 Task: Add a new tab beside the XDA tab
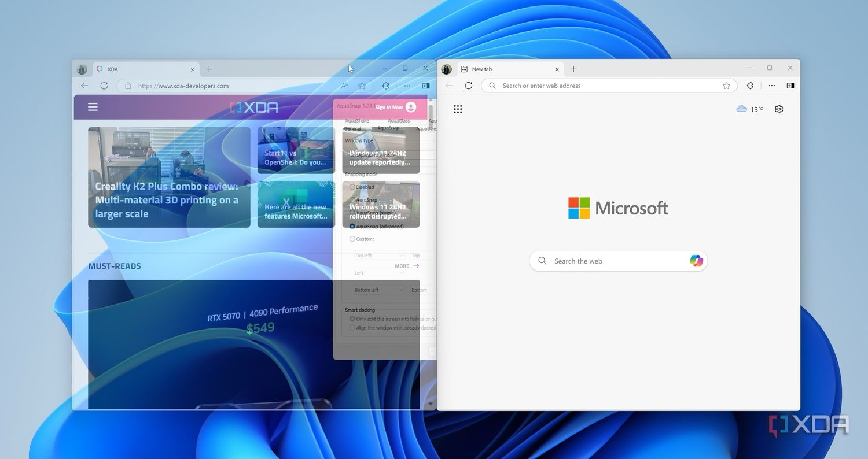click(x=209, y=69)
